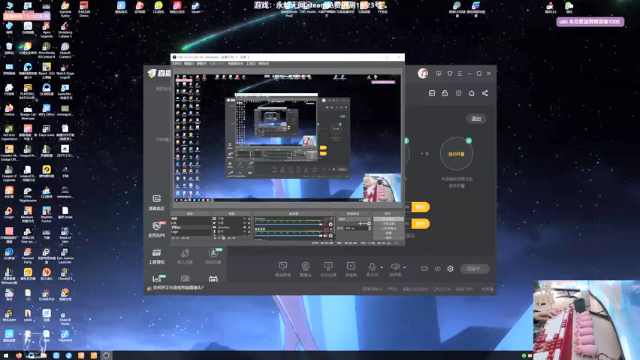Select the first scene in OBS scenes list
The width and height of the screenshot is (640, 360).
[191, 219]
